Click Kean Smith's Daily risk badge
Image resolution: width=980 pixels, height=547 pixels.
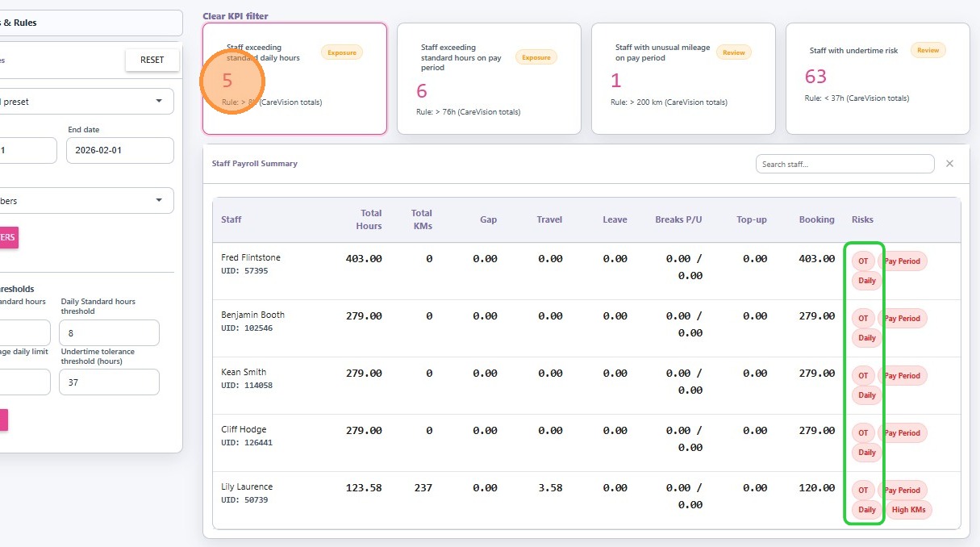867,395
